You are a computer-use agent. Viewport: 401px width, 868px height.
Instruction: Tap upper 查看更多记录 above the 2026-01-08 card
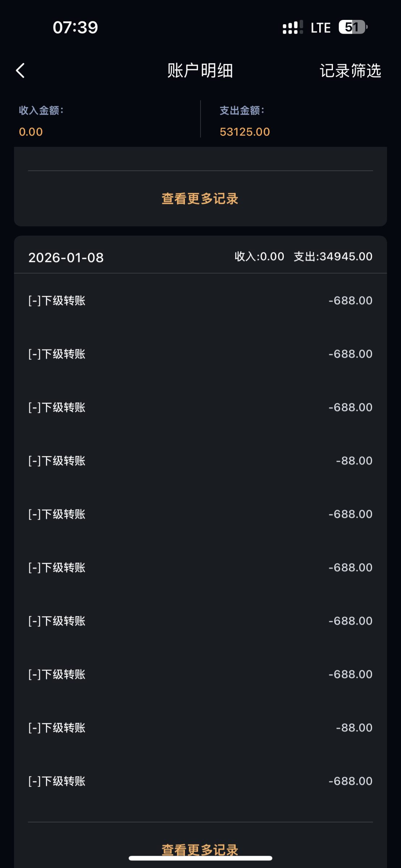pos(200,199)
